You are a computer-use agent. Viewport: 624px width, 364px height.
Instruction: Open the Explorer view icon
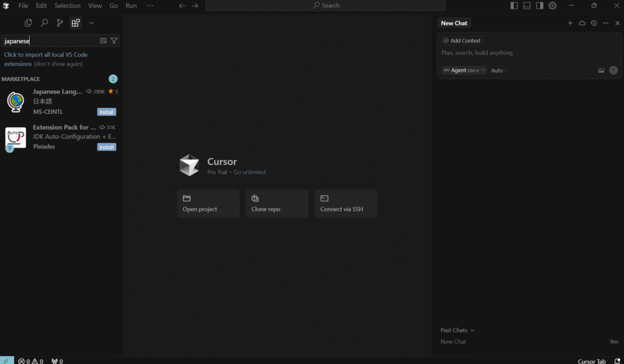(28, 23)
